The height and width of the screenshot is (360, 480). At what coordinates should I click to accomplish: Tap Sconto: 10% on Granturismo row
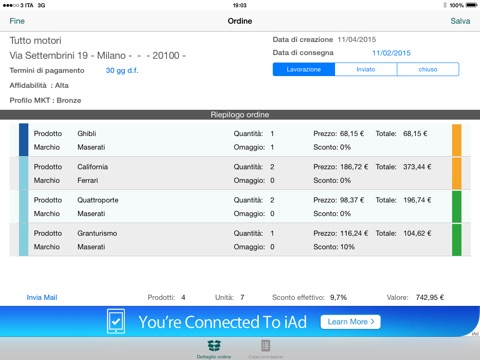click(334, 247)
